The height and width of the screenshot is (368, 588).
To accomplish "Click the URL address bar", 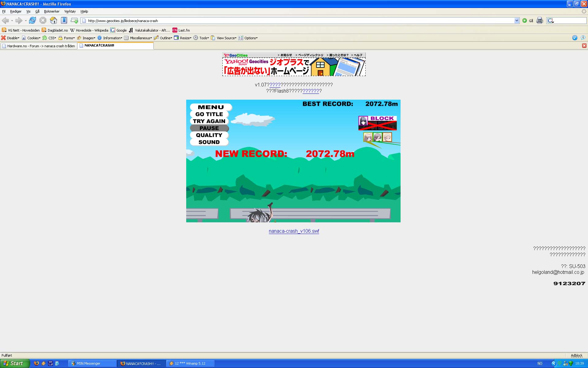I will [x=300, y=21].
